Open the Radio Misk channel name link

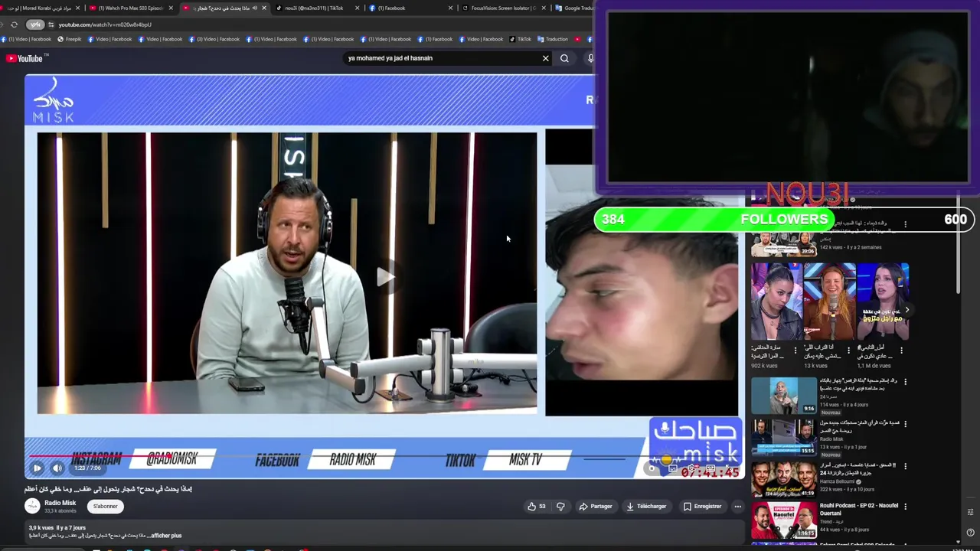click(x=60, y=503)
